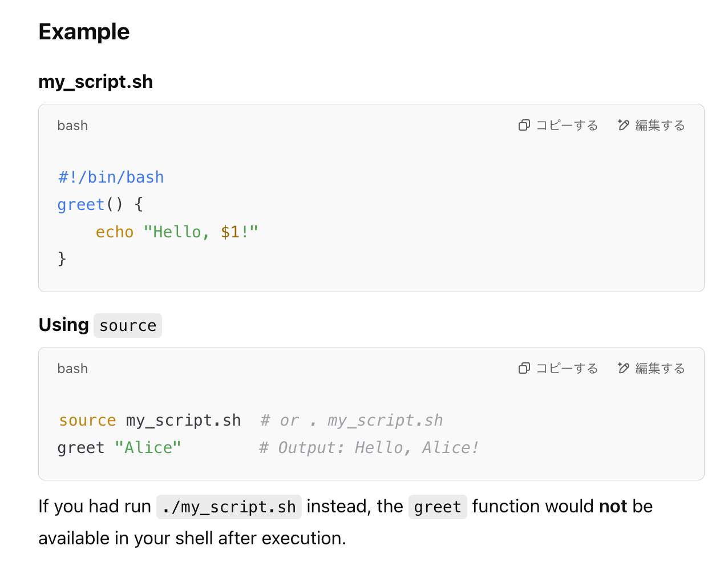Click the my_script.sh subheading

click(x=95, y=82)
